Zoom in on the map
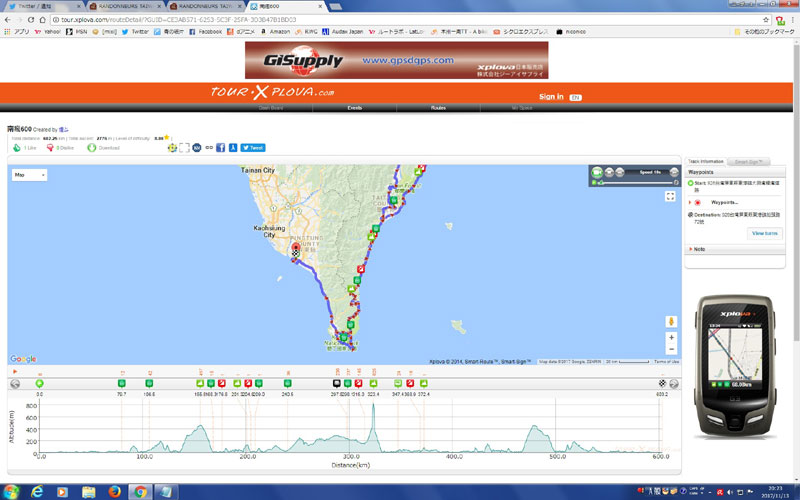This screenshot has height=500, width=800. pyautogui.click(x=671, y=337)
